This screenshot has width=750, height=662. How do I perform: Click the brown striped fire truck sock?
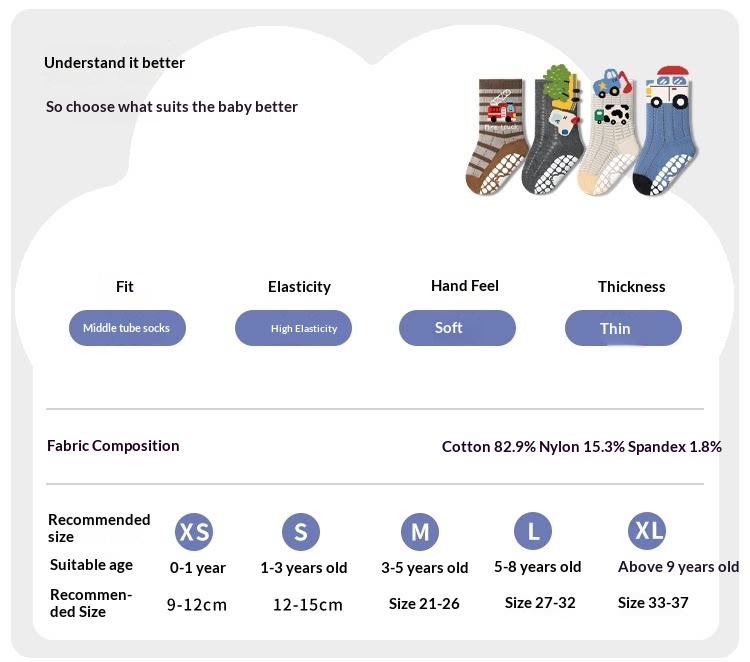(496, 137)
